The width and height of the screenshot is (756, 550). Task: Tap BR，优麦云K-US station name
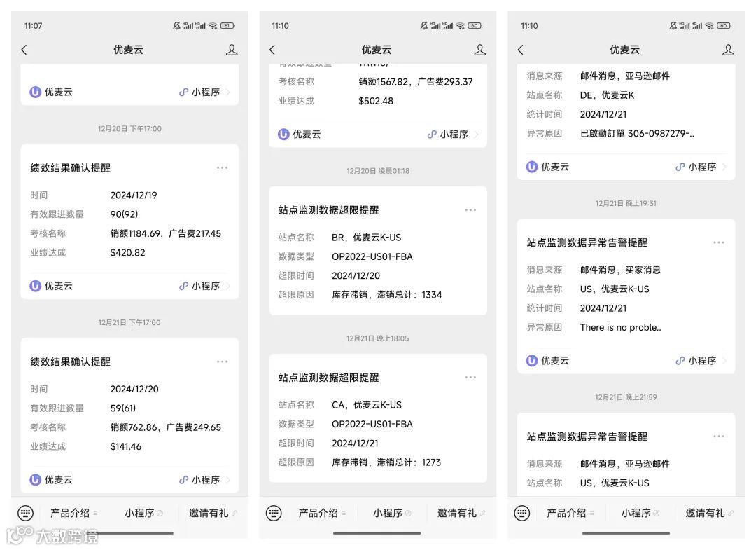pyautogui.click(x=366, y=238)
